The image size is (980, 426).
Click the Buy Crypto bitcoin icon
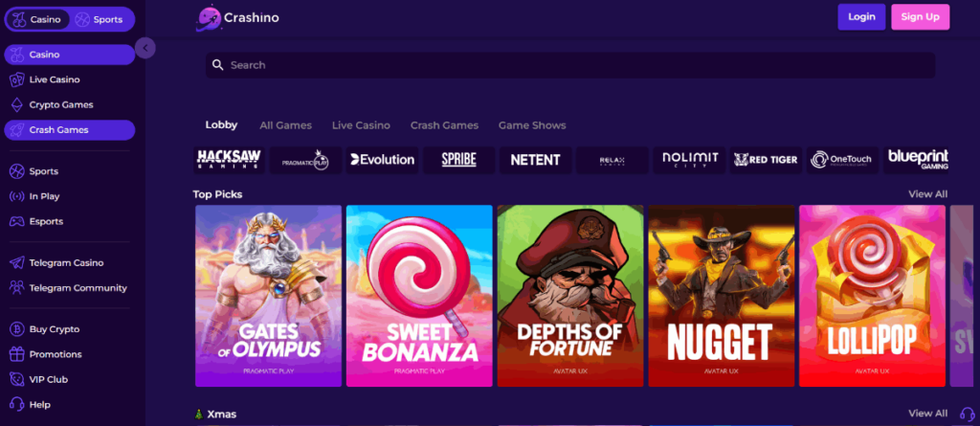click(17, 329)
